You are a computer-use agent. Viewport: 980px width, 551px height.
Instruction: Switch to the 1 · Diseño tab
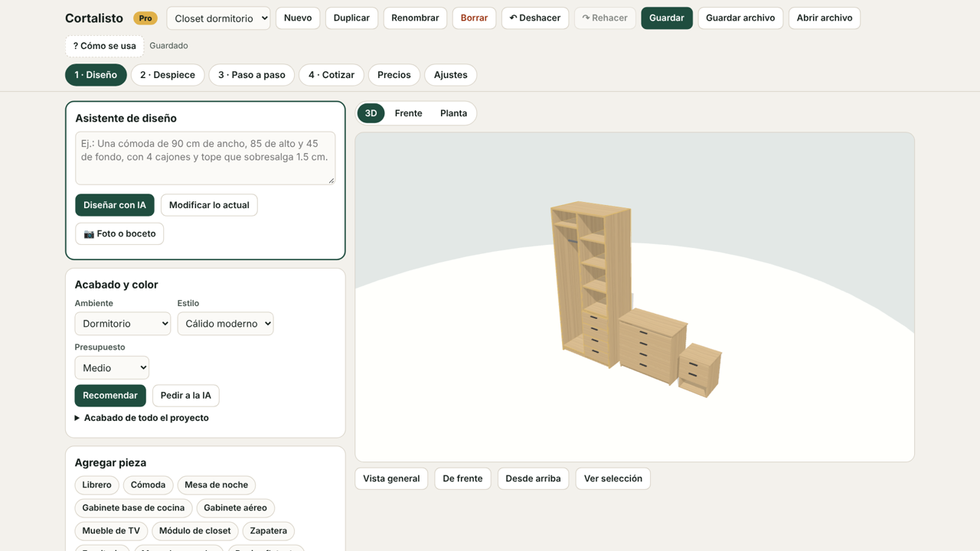[96, 75]
